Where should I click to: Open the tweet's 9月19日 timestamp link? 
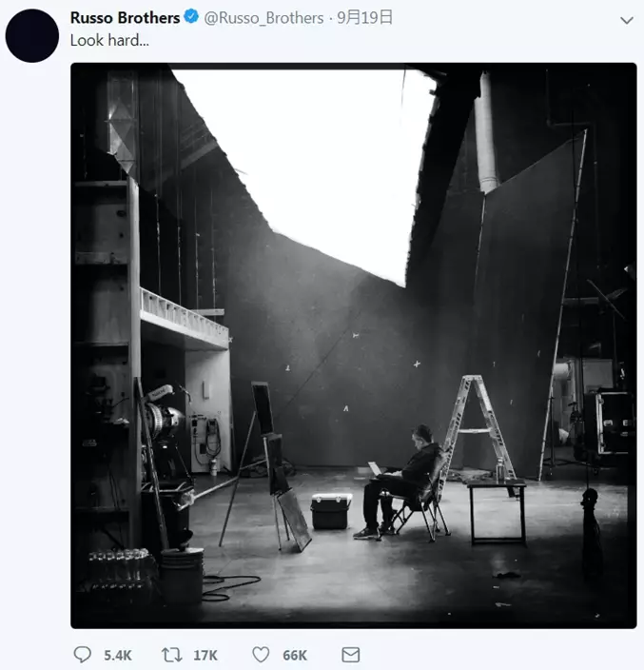tap(365, 18)
